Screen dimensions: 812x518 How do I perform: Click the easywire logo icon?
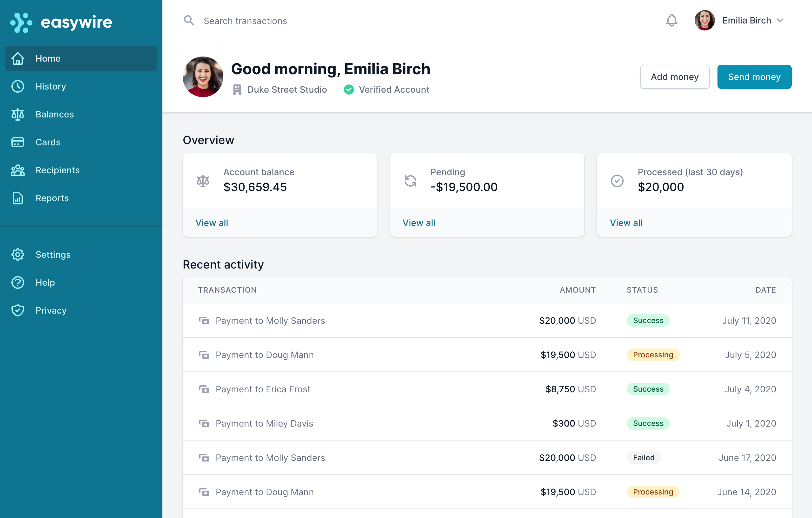[x=21, y=23]
